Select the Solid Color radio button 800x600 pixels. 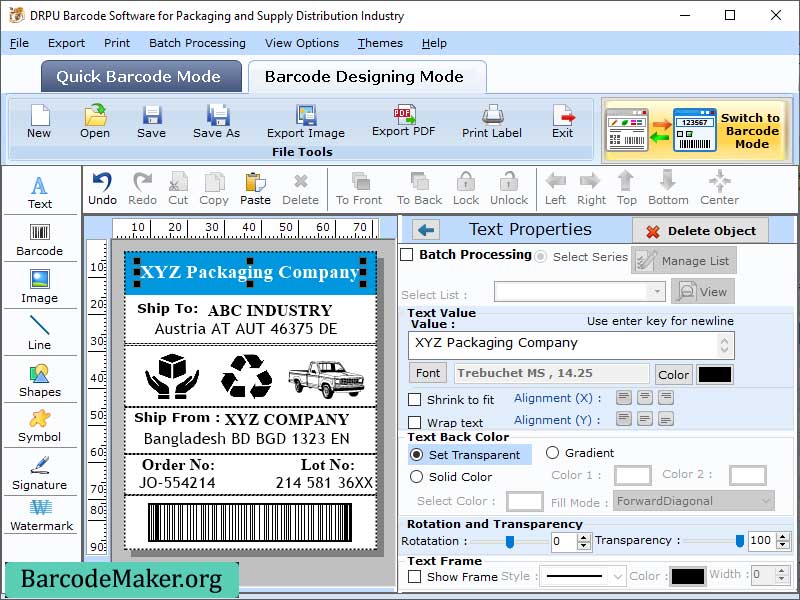click(x=419, y=477)
